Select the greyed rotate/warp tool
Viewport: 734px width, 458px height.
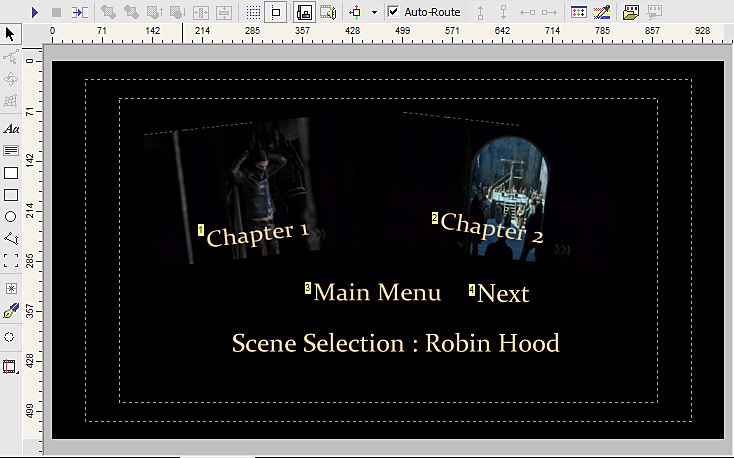pos(10,79)
